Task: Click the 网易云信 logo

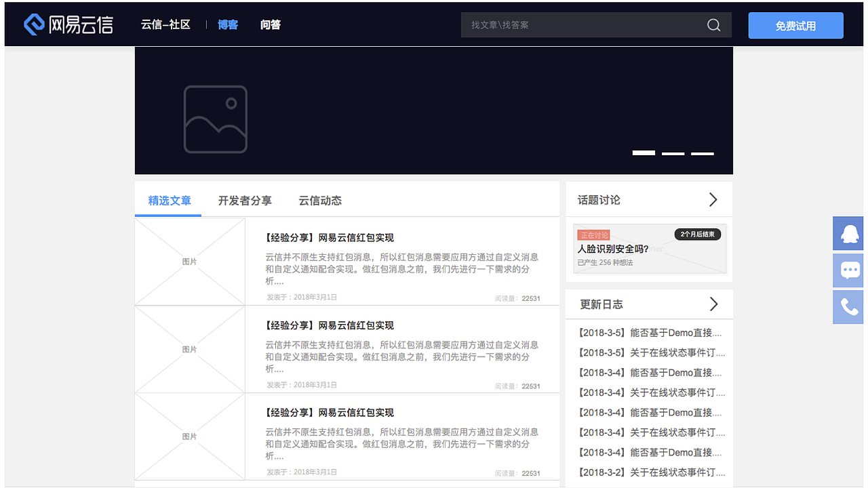Action: [68, 24]
